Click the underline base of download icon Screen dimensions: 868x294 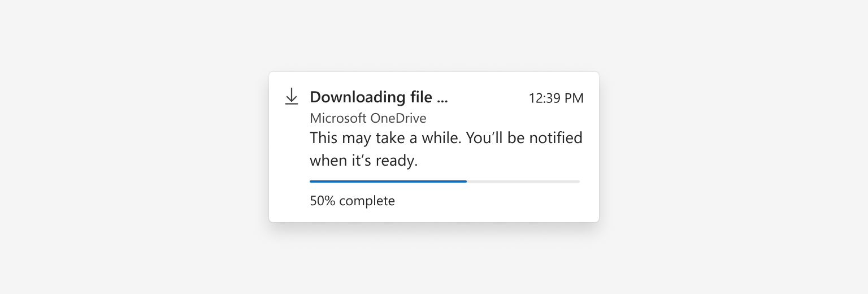[291, 104]
